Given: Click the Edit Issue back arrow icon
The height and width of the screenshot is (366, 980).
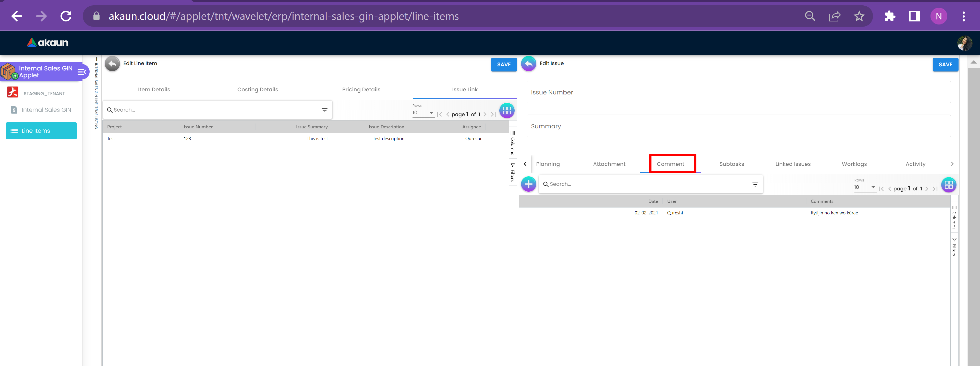Looking at the screenshot, I should [x=528, y=64].
